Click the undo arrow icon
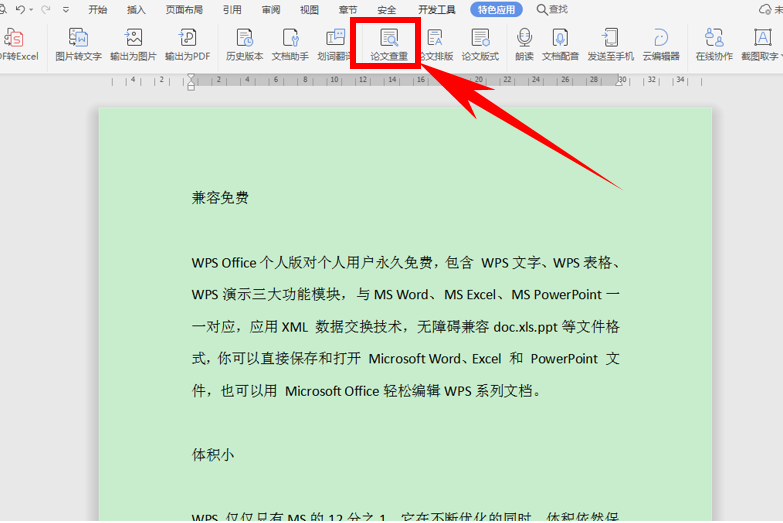This screenshot has height=523, width=783. [x=20, y=9]
